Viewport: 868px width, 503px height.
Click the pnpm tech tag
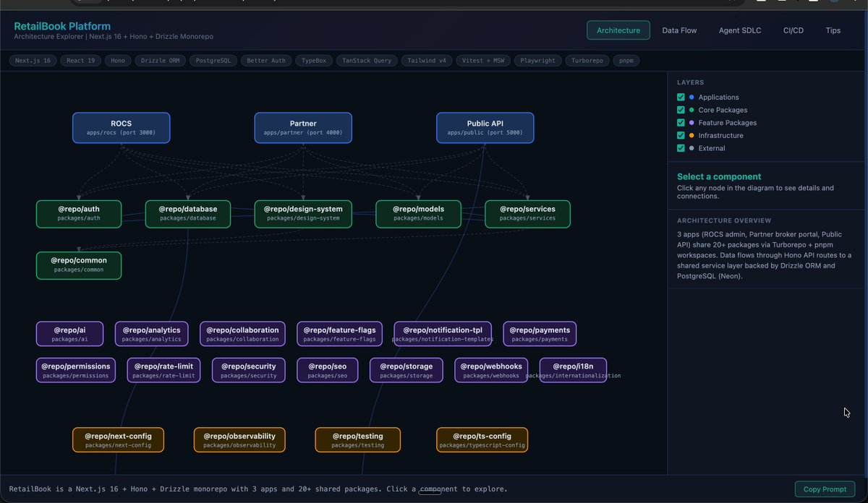(x=626, y=61)
